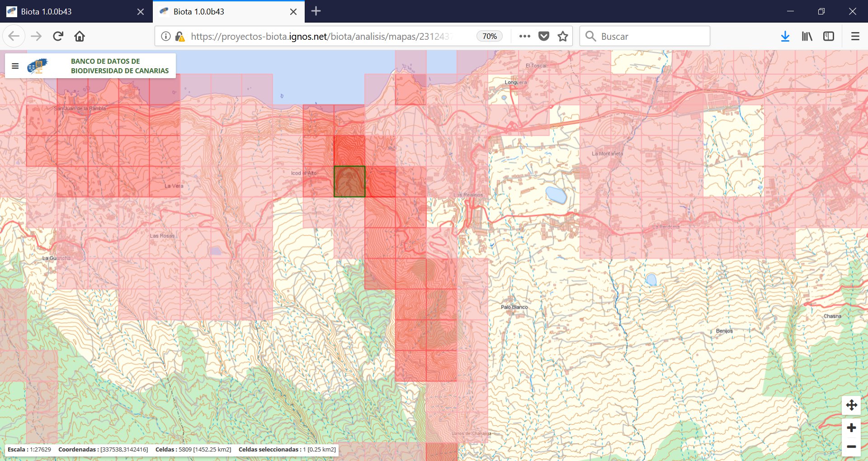Go back to previous page

(14, 36)
